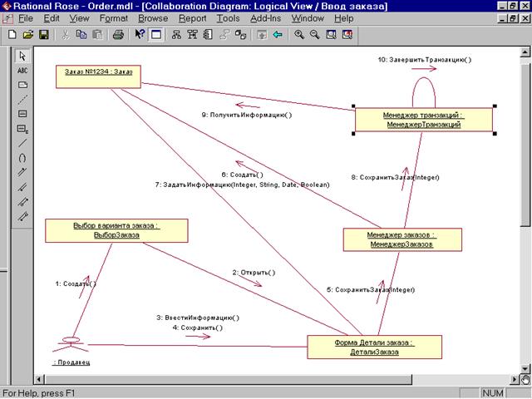Select the Reverse Link Message tool
Screen dimensions: 532x399
pos(22,187)
